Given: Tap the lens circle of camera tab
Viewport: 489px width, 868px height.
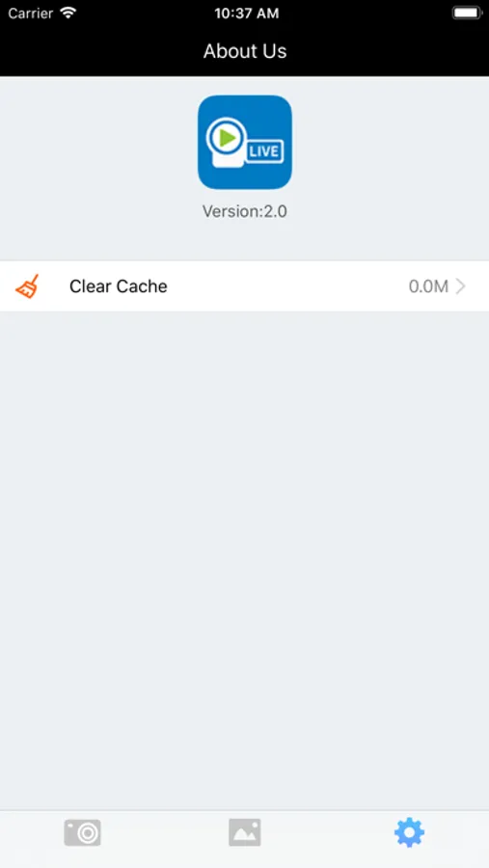Looking at the screenshot, I should [87, 834].
